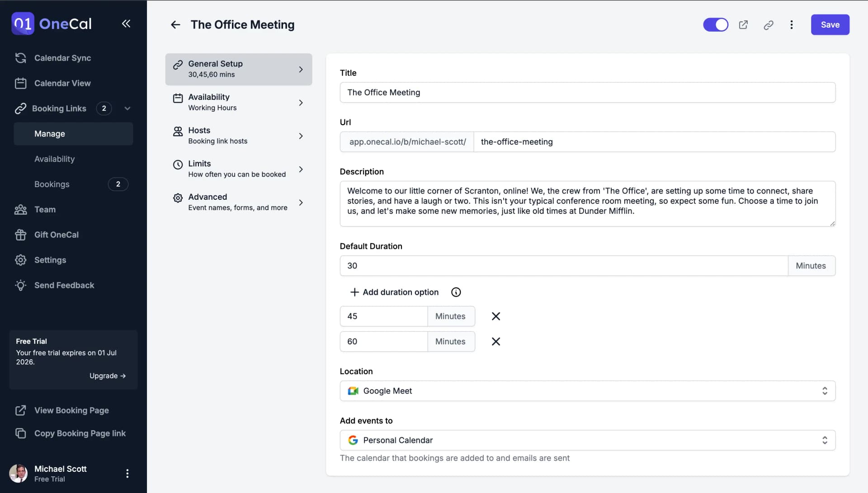Click the Url slug input field

654,142
